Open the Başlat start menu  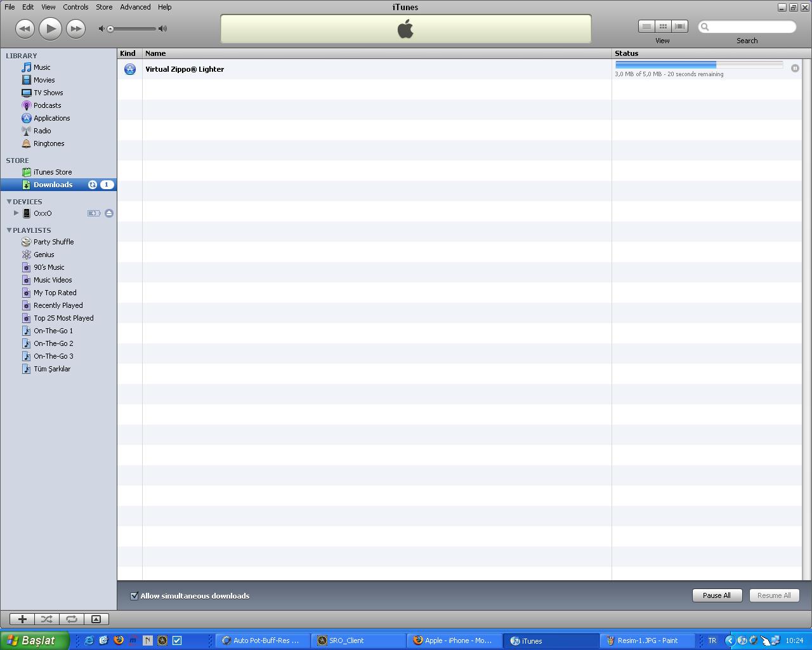point(34,640)
